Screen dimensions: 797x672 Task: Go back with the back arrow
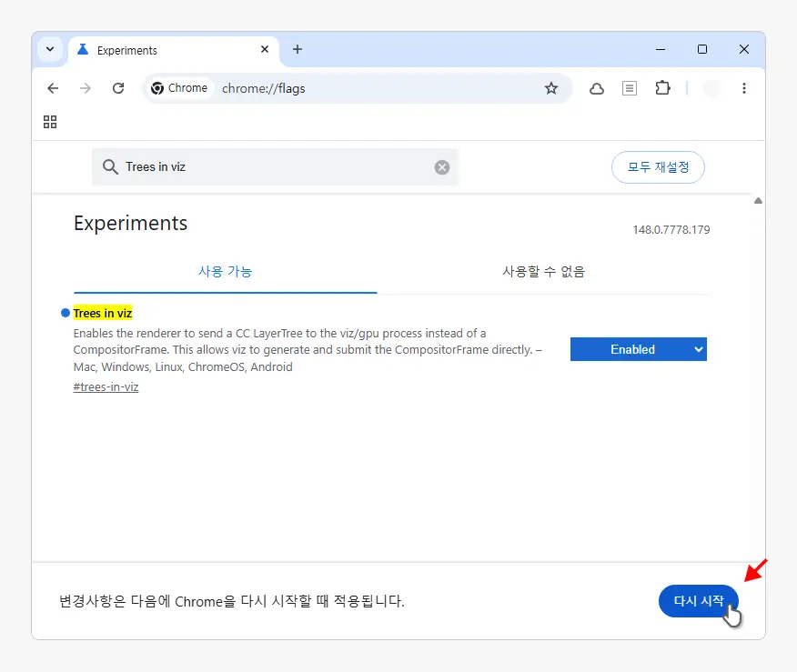tap(53, 88)
